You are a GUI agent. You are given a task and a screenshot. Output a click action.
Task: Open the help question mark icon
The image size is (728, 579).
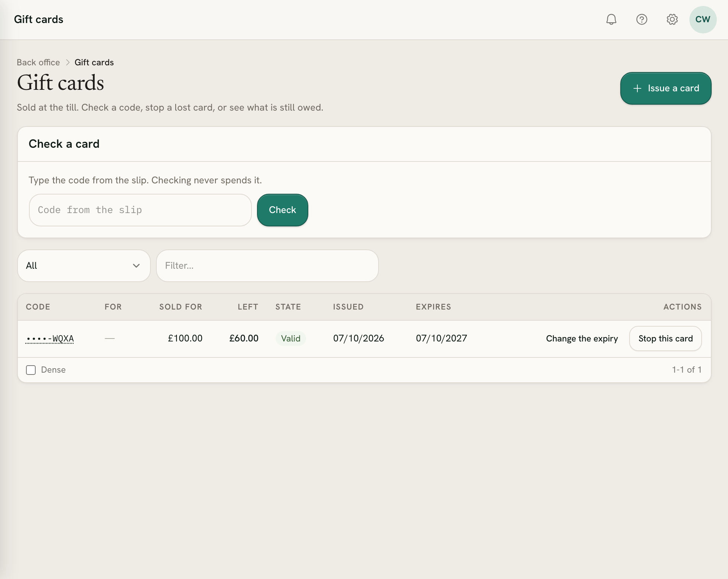642,19
